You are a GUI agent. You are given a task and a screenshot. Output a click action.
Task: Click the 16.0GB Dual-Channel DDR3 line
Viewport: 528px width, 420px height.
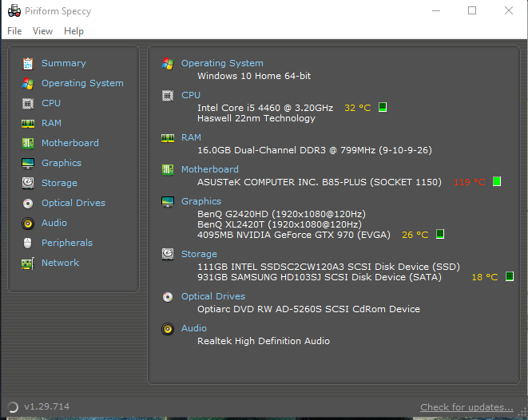click(315, 150)
